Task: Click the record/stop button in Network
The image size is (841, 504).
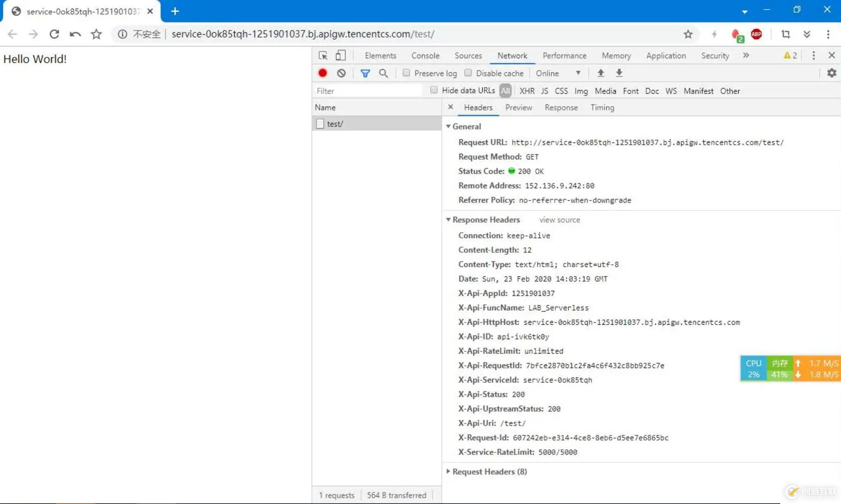Action: [x=322, y=73]
